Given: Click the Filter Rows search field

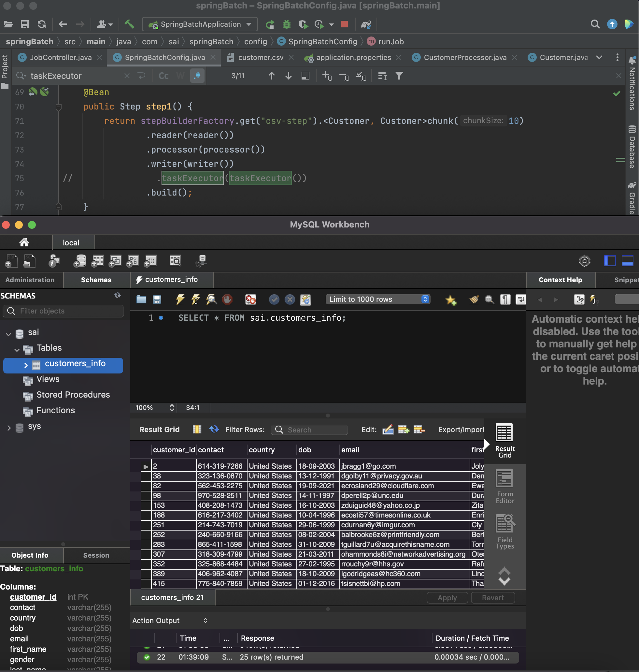Looking at the screenshot, I should pos(309,430).
